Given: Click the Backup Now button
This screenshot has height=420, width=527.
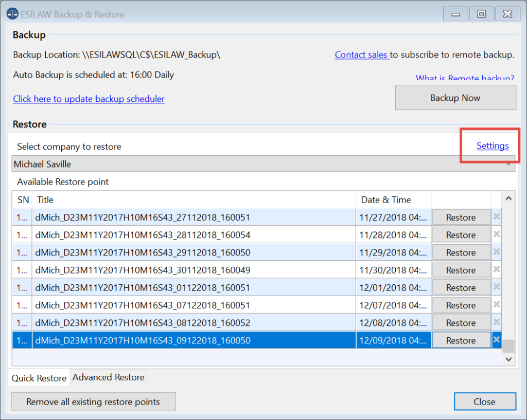Looking at the screenshot, I should pyautogui.click(x=455, y=98).
